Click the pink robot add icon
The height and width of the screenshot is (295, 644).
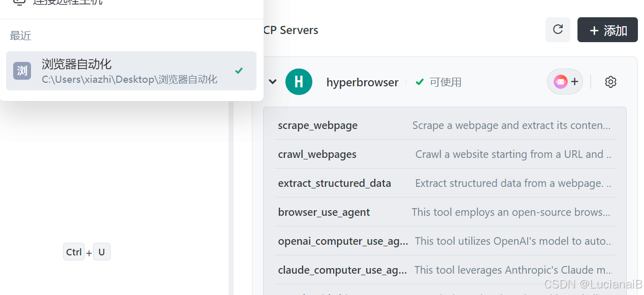565,82
